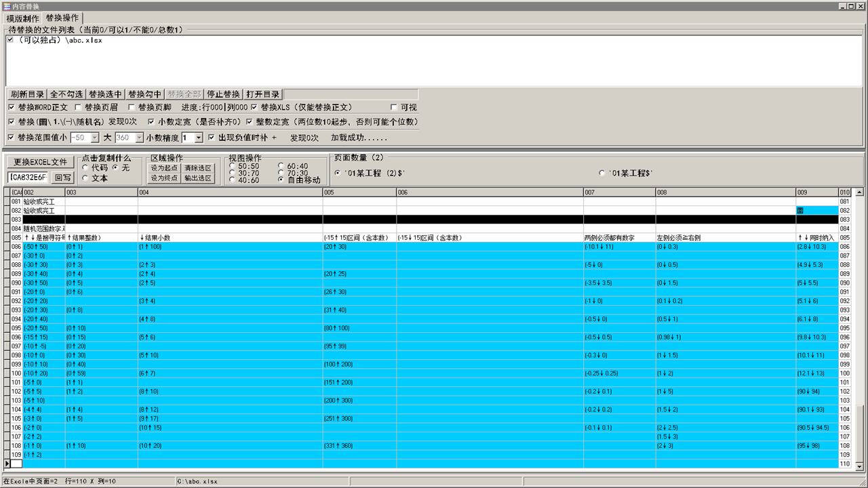This screenshot has width=868, height=488.
Task: Enable the 替换页眉 checkbox
Action: [78, 108]
